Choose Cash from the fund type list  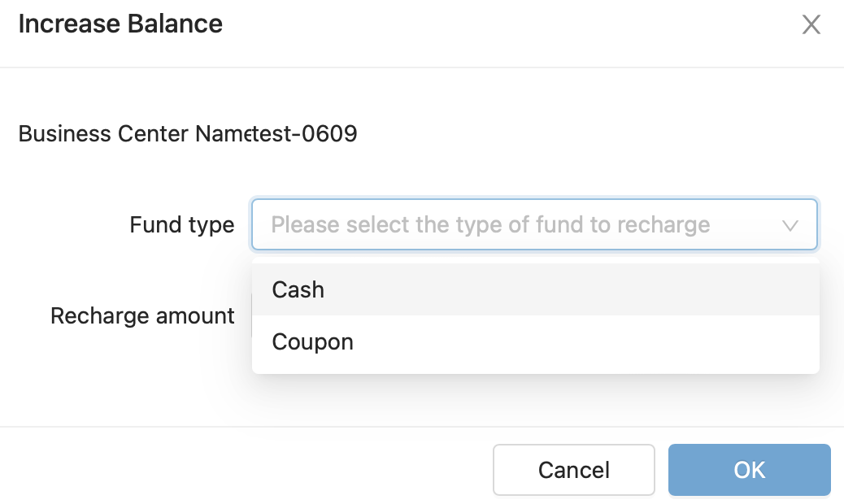click(x=298, y=289)
